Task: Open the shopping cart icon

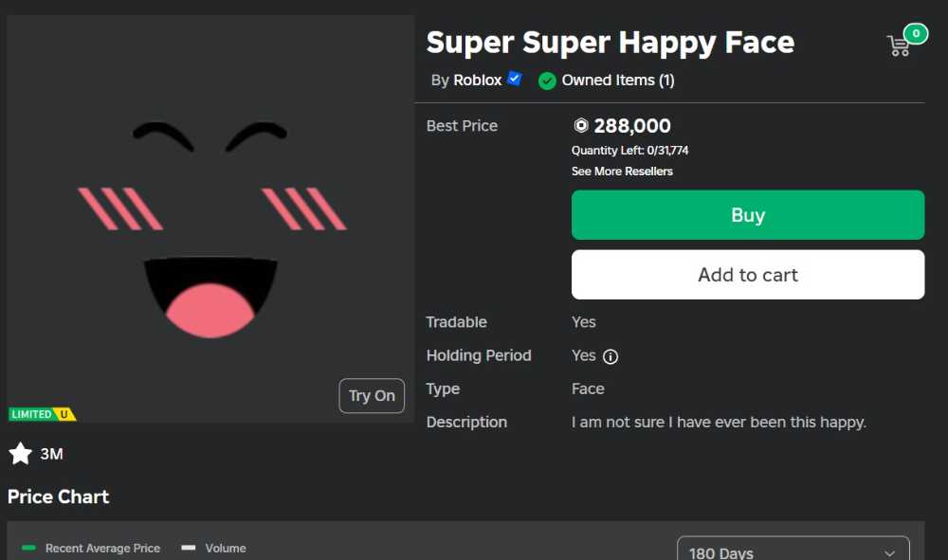Action: (x=898, y=45)
